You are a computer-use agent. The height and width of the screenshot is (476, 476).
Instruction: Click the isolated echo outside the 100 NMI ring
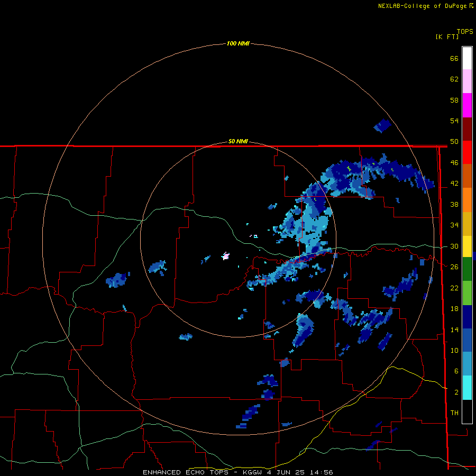coord(382,125)
